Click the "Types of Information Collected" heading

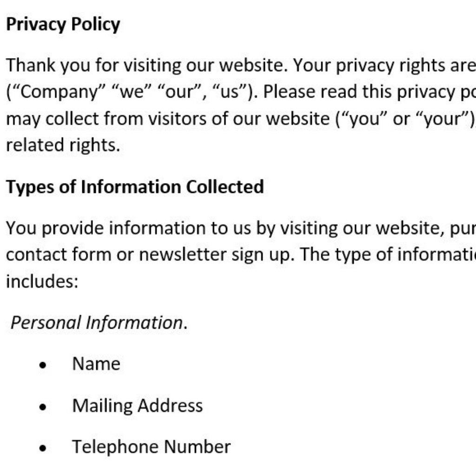point(135,187)
